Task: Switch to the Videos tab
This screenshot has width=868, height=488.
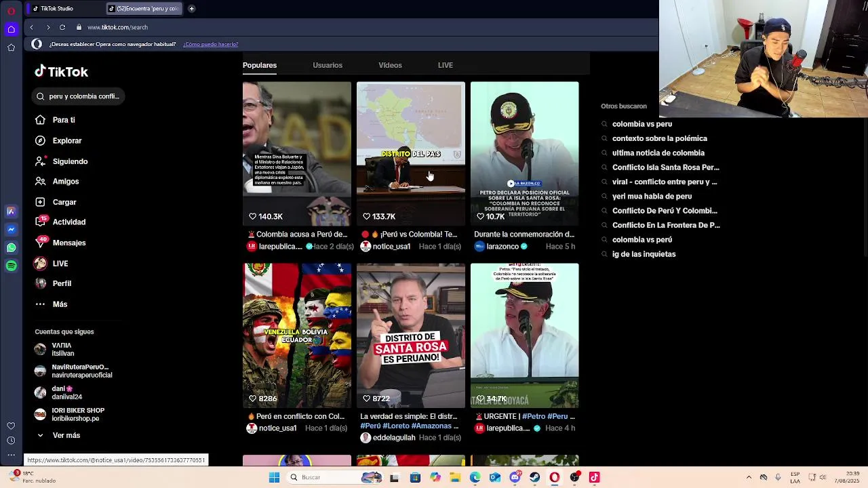Action: coord(390,65)
